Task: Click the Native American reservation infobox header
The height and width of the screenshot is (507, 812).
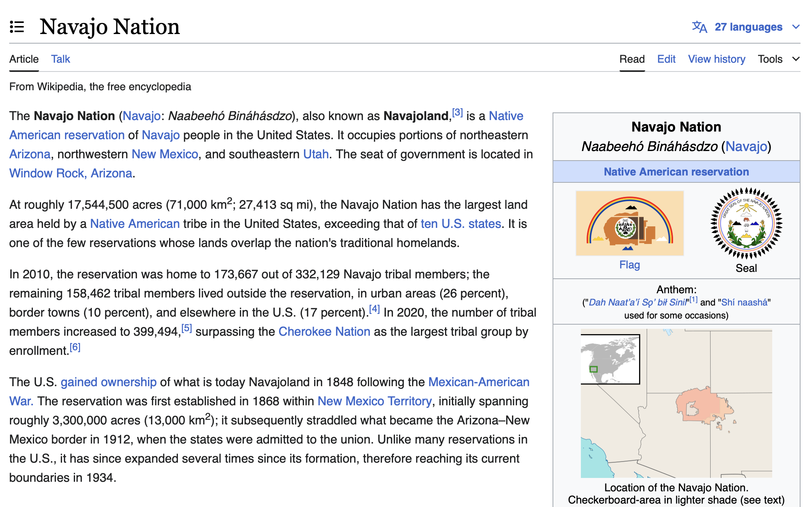Action: 676,172
